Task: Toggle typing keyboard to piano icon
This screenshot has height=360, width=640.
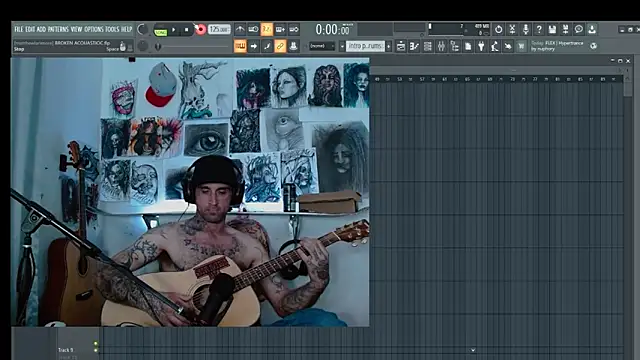Action: (x=240, y=46)
